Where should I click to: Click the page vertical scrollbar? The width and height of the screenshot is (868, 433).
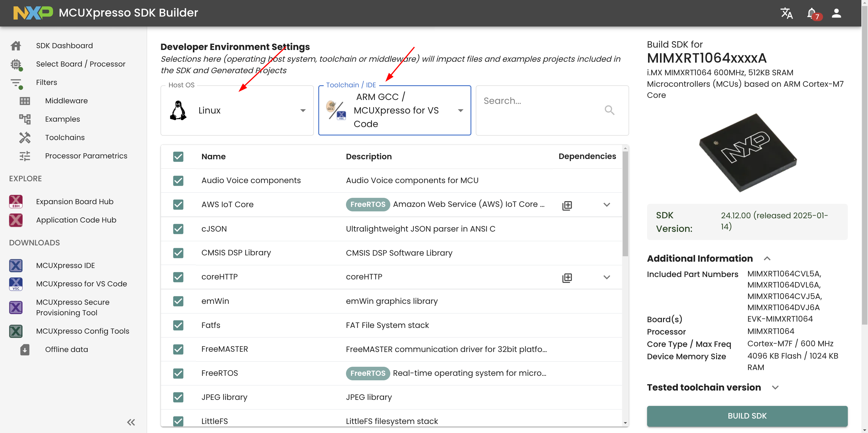coord(865,165)
